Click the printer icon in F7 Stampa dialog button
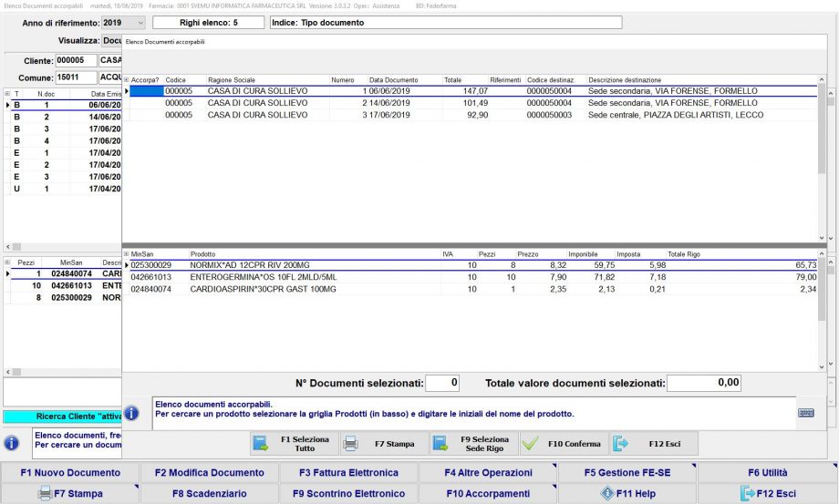The width and height of the screenshot is (839, 504). (349, 444)
